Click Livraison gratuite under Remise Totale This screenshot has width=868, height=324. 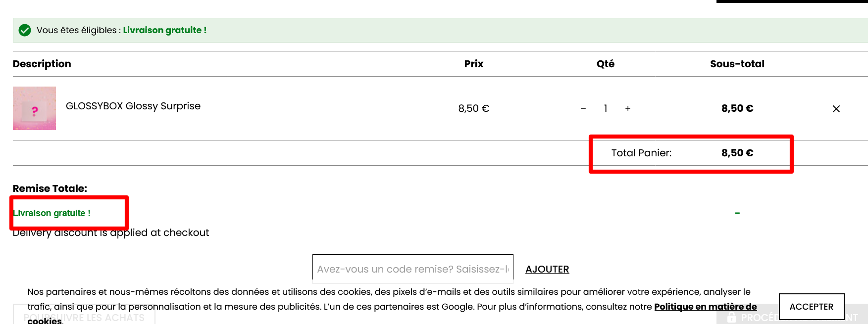click(x=51, y=213)
